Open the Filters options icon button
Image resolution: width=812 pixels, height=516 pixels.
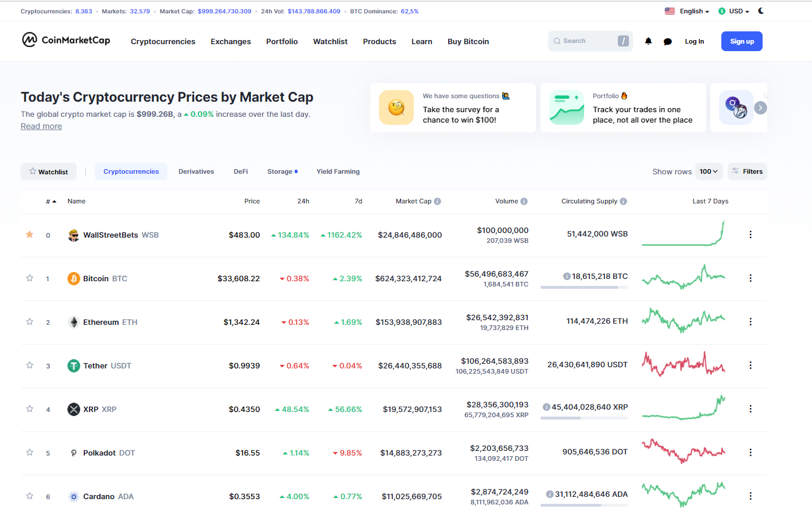tap(747, 171)
